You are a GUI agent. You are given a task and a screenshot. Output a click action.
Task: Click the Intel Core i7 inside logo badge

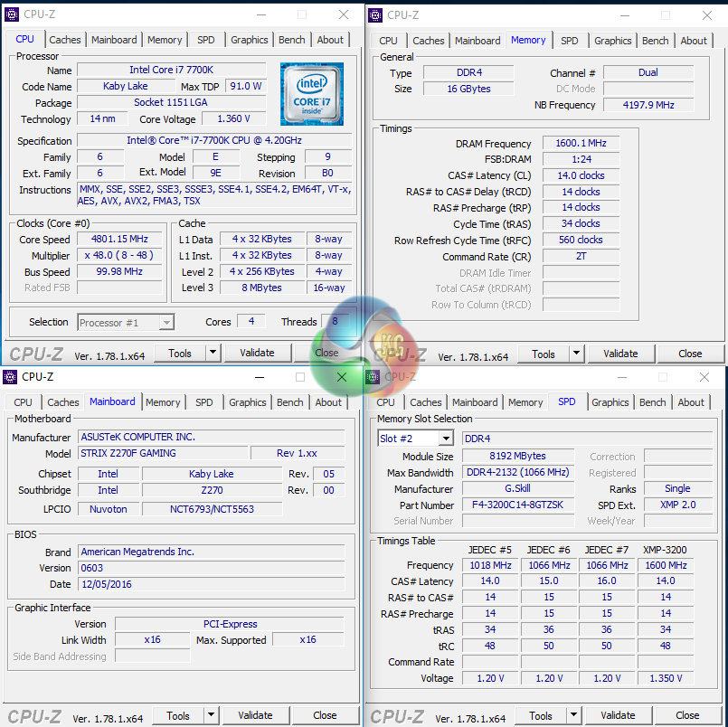click(311, 94)
